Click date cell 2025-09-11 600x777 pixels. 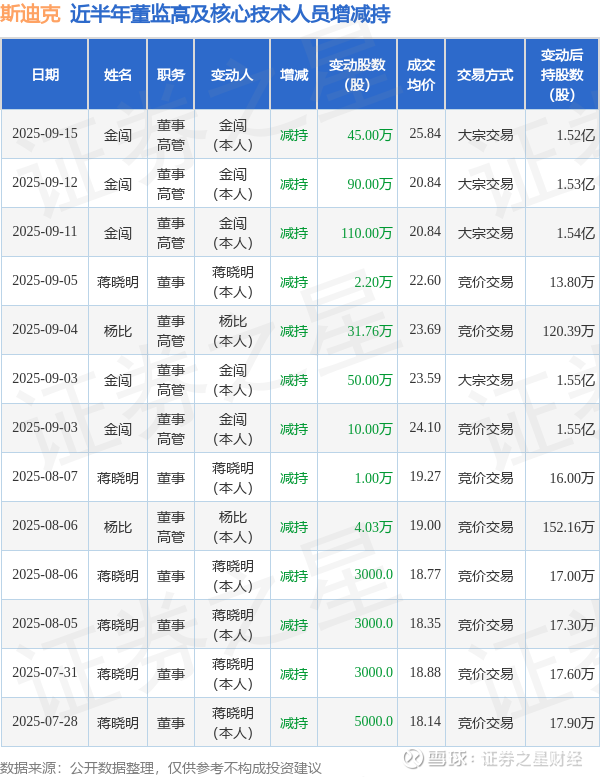(45, 232)
